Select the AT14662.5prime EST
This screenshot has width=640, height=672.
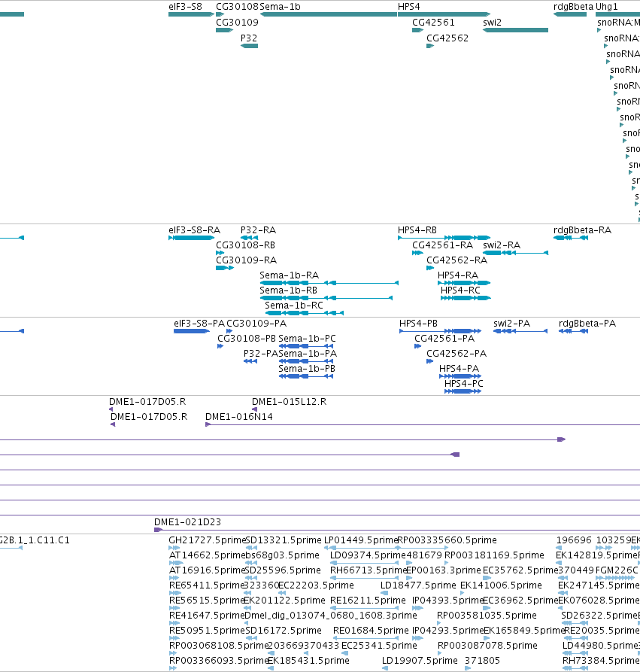(x=176, y=563)
